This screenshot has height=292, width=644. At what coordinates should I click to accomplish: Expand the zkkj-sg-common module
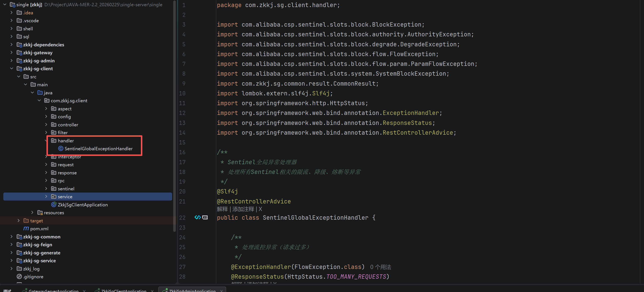click(x=11, y=236)
